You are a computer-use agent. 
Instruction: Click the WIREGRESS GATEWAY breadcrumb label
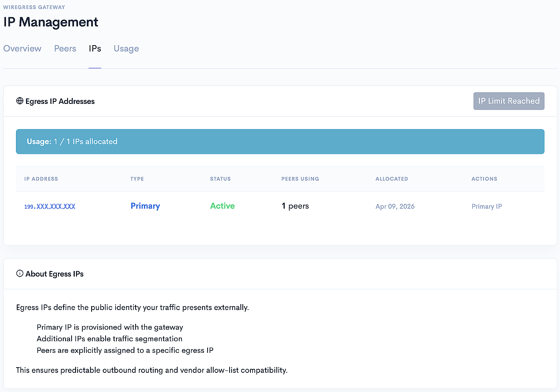(34, 7)
